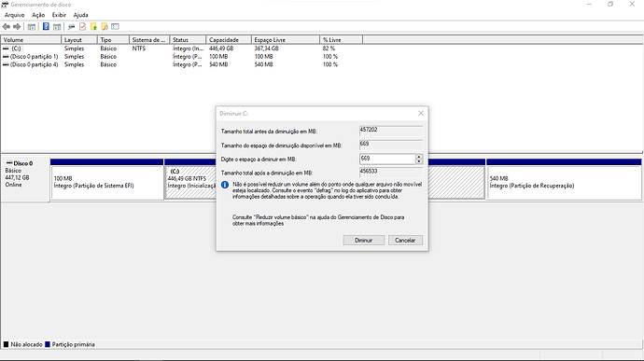
Task: Restore down the Gerenciamento de disco window
Action: 610,5
